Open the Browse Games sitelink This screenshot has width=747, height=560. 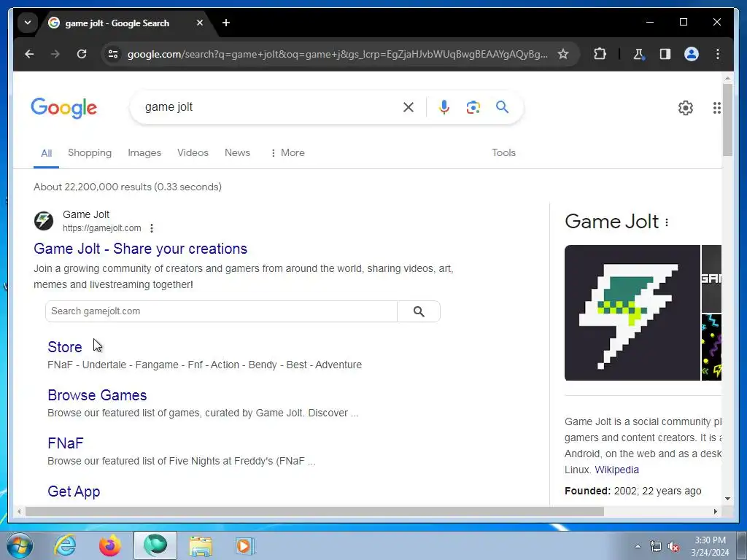[x=97, y=395]
